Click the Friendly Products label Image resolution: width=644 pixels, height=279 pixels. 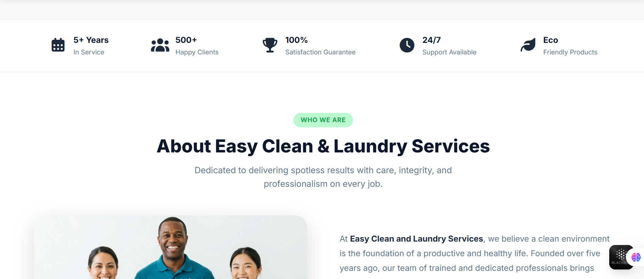point(570,52)
